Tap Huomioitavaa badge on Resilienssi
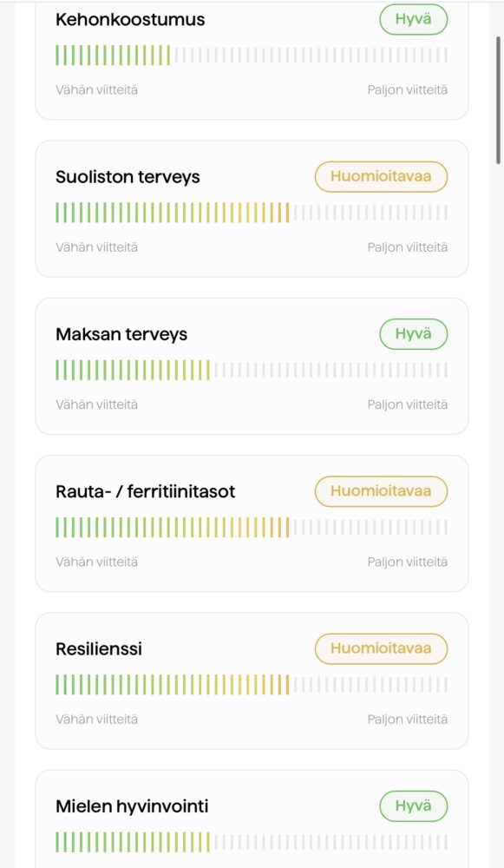 click(x=381, y=648)
